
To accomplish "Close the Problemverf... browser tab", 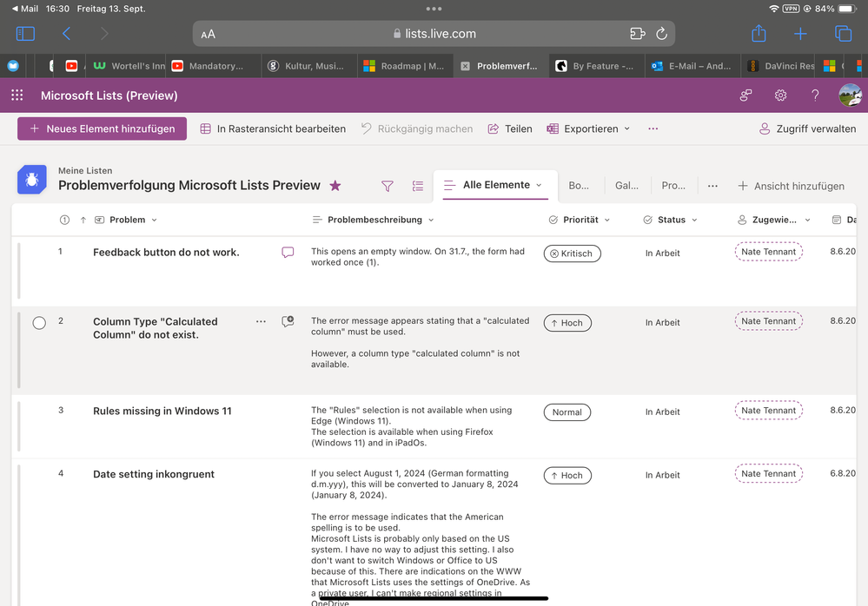I will click(466, 66).
